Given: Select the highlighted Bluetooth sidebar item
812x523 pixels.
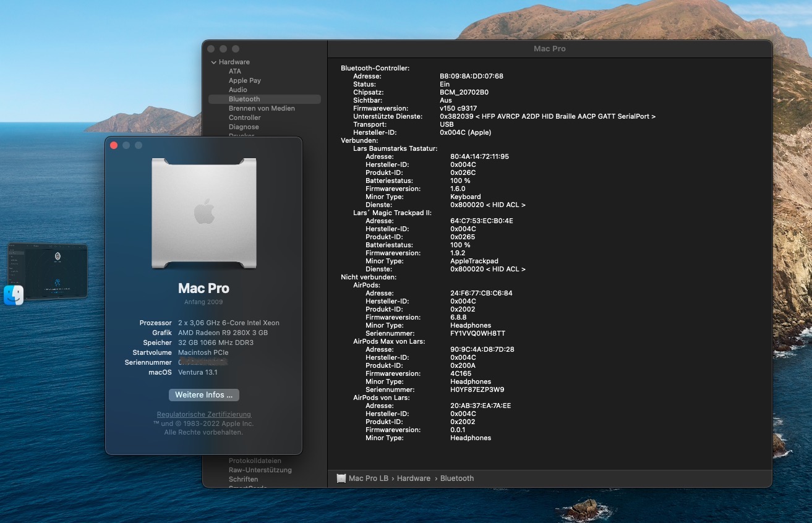Looking at the screenshot, I should pos(265,99).
